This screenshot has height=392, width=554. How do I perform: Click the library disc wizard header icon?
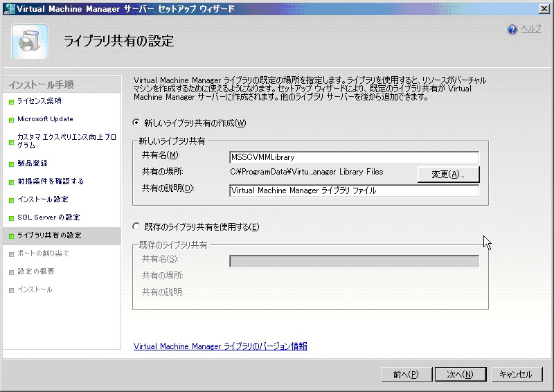[x=30, y=42]
